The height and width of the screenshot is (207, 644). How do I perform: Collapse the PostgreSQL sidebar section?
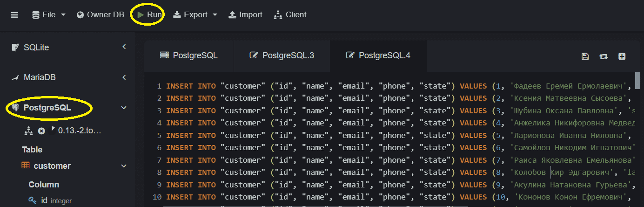[x=124, y=108]
